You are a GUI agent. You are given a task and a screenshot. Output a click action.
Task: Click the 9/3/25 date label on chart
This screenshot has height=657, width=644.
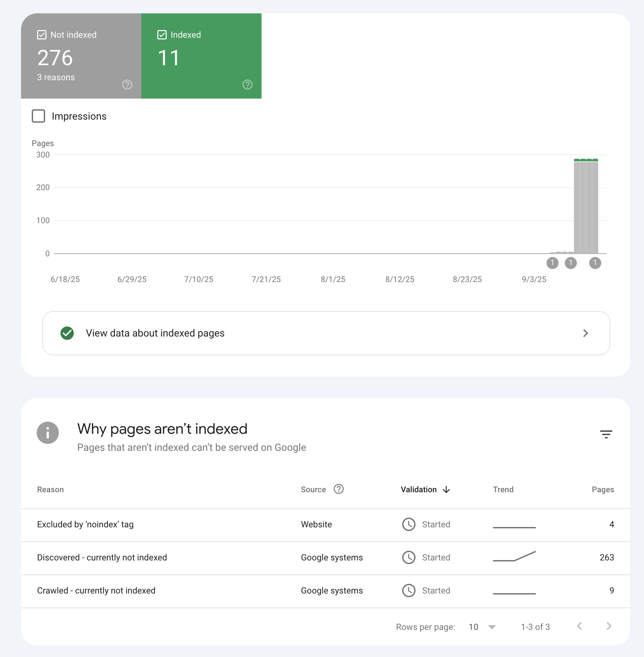point(534,279)
